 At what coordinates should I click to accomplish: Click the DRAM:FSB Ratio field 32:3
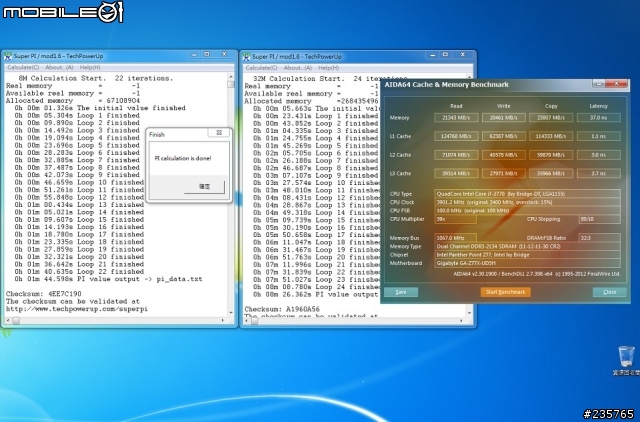click(x=600, y=238)
